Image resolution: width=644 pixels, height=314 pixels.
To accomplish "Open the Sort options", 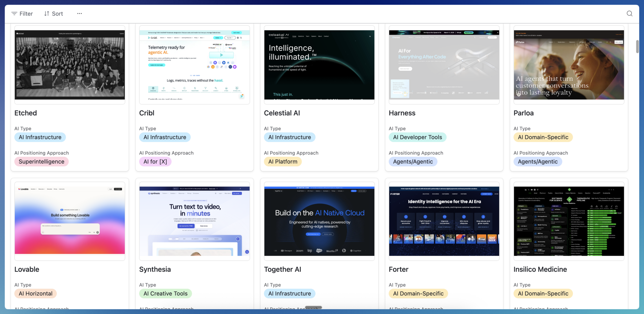I will tap(54, 14).
